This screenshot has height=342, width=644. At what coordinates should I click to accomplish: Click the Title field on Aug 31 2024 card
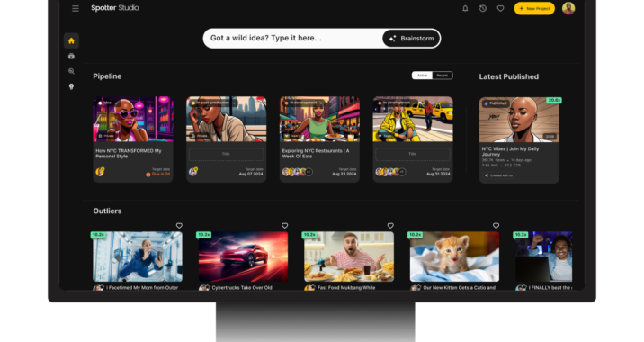(412, 154)
